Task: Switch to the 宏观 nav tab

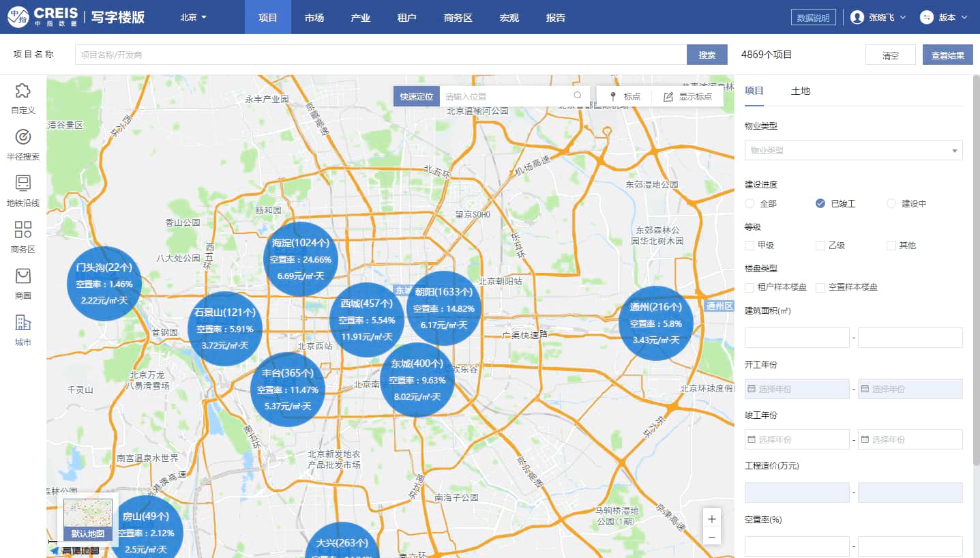Action: point(509,17)
